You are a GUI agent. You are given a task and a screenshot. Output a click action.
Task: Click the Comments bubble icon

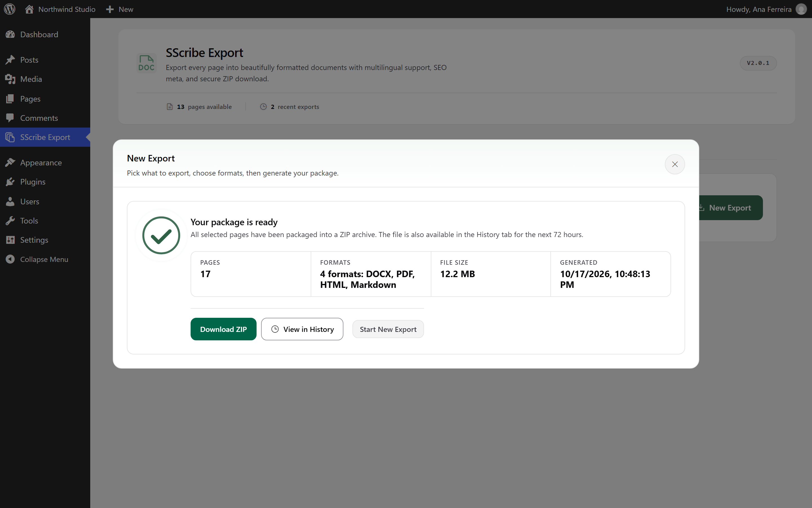[x=10, y=118]
